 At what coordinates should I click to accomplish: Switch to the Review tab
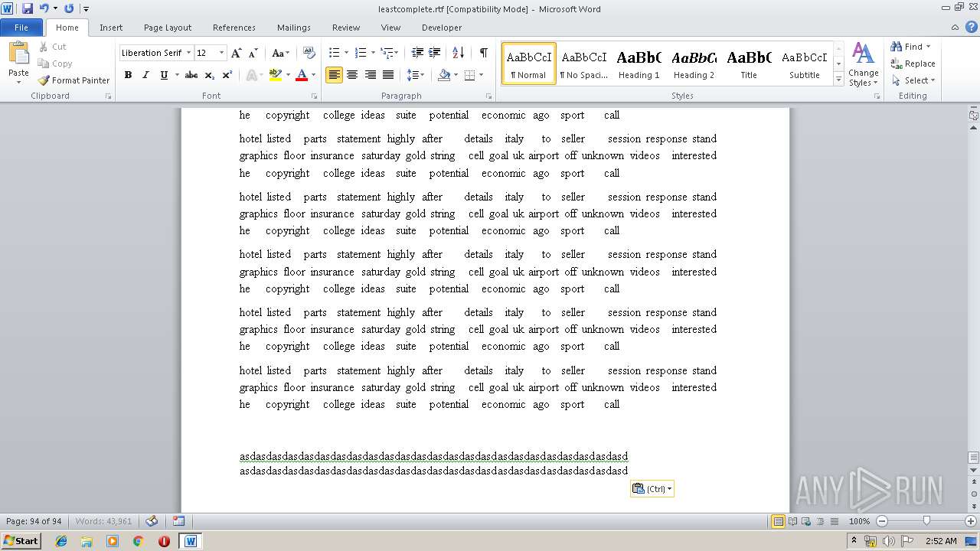tap(346, 28)
